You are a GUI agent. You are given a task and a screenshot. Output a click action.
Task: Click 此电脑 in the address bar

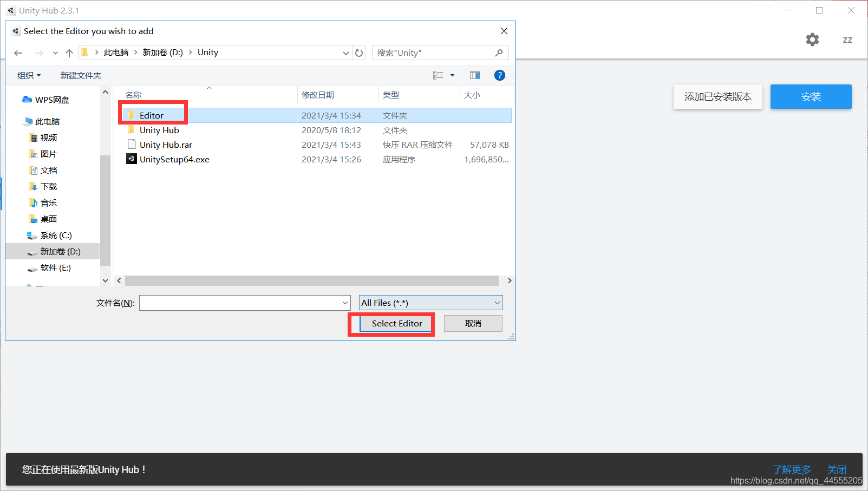click(116, 53)
